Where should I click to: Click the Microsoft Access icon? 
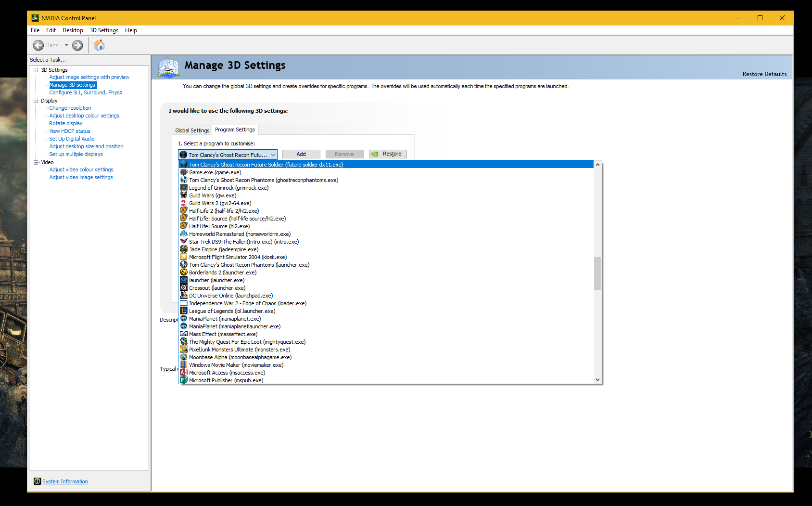183,373
